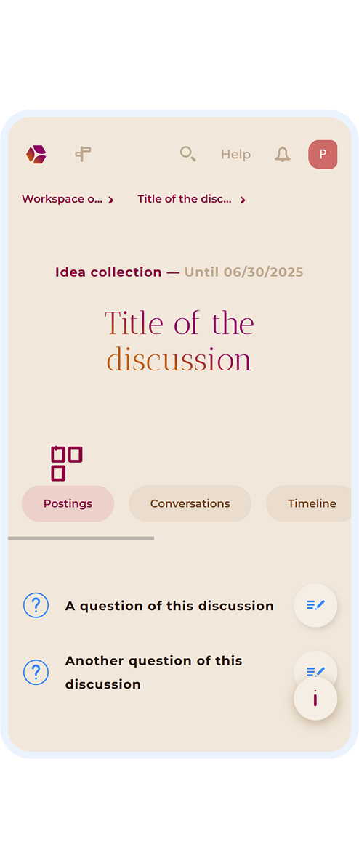359x868 pixels.
Task: Select the Postings tab
Action: (68, 504)
